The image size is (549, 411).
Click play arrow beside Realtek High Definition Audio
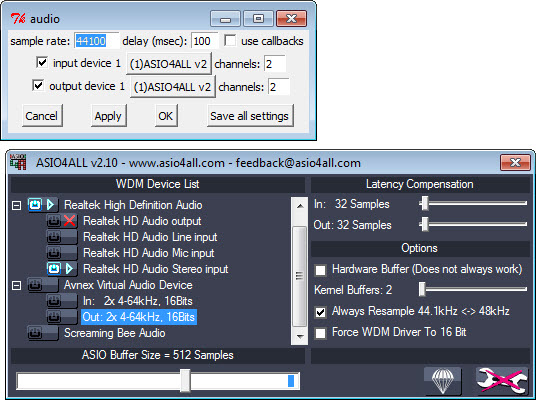click(x=51, y=205)
